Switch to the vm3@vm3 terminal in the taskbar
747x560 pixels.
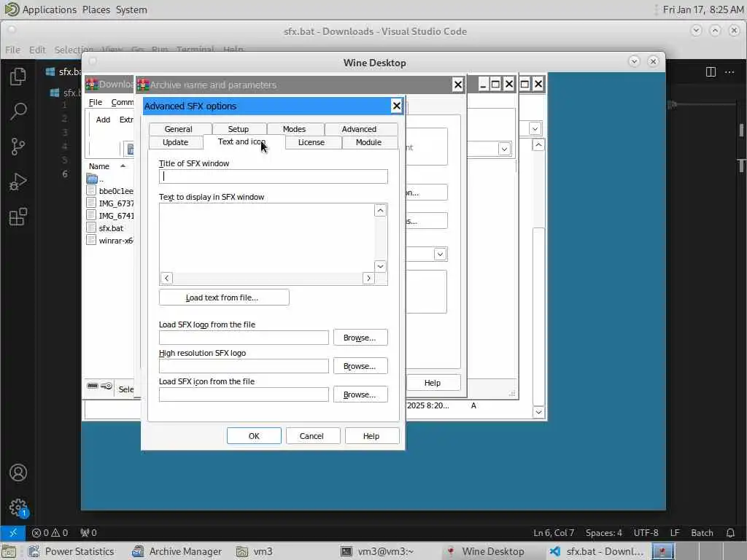pyautogui.click(x=378, y=551)
